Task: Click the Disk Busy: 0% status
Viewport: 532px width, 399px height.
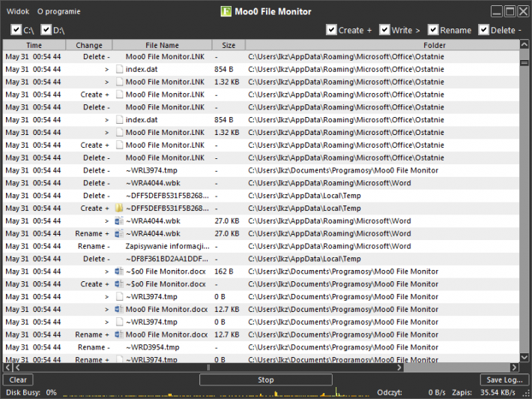Action: [x=31, y=392]
